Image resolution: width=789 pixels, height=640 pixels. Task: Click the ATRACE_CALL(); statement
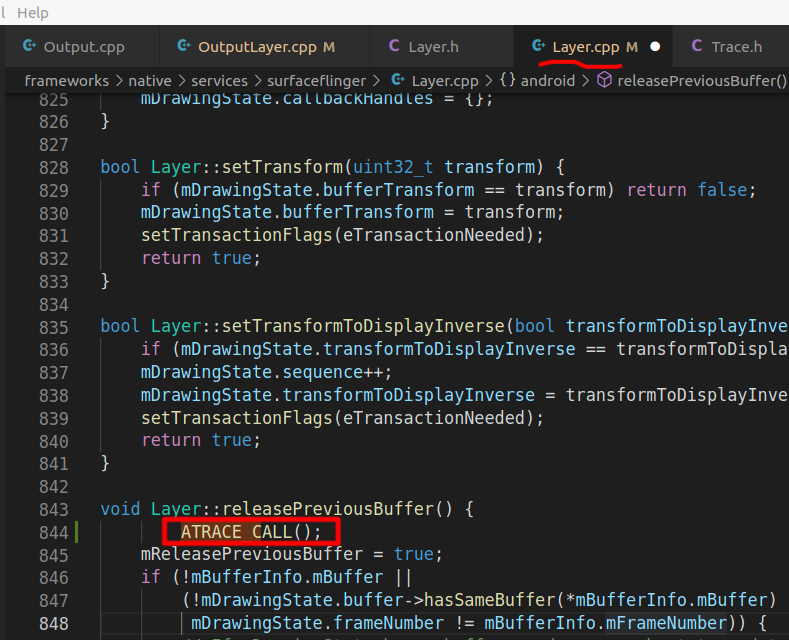tap(251, 532)
